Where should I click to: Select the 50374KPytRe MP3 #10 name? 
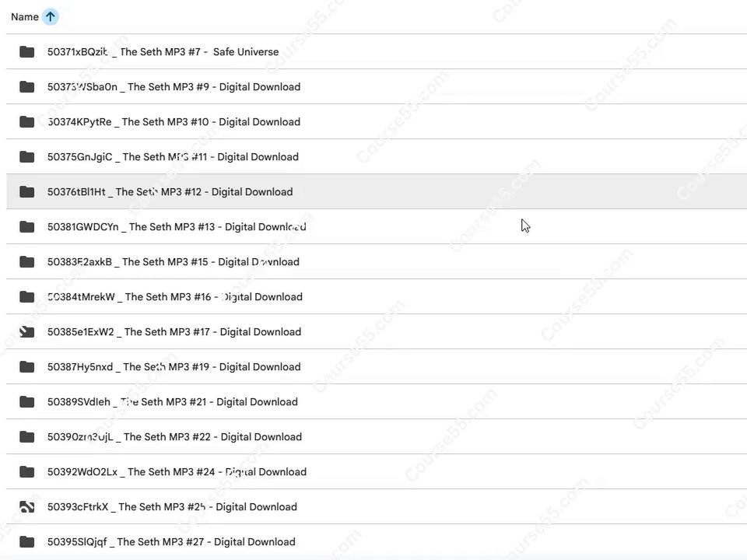point(174,121)
